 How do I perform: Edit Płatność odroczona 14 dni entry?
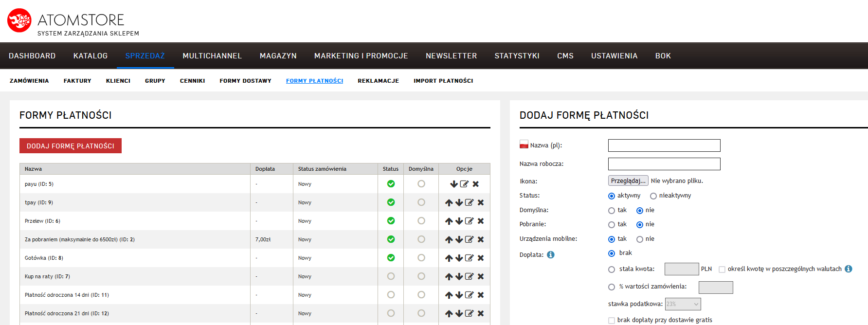(469, 295)
